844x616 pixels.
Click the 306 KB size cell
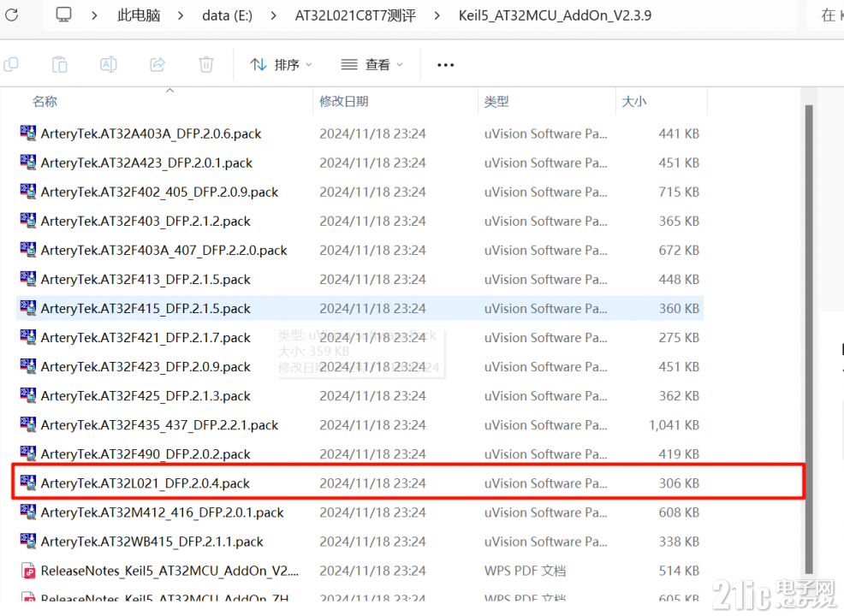pyautogui.click(x=679, y=483)
